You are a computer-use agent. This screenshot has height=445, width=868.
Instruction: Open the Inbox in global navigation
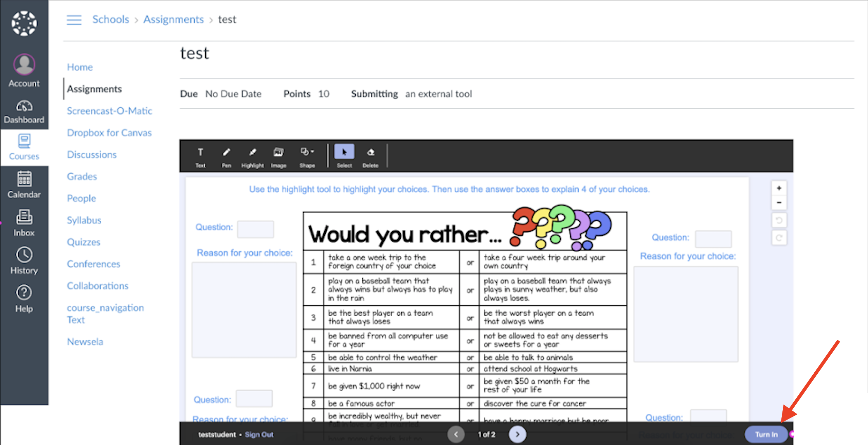pos(24,223)
